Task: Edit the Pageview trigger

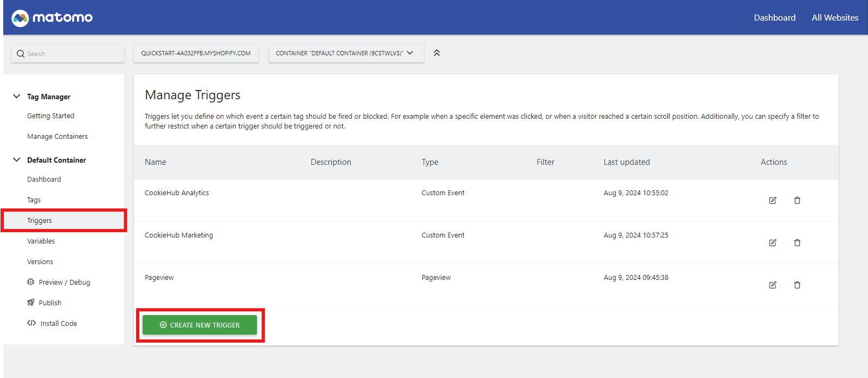Action: [773, 285]
